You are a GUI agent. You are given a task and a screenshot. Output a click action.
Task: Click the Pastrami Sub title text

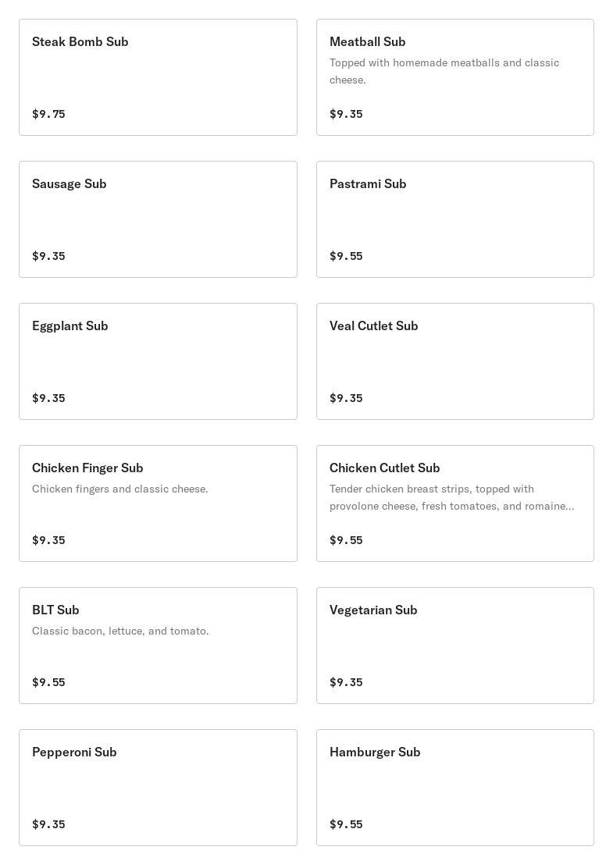tap(368, 183)
